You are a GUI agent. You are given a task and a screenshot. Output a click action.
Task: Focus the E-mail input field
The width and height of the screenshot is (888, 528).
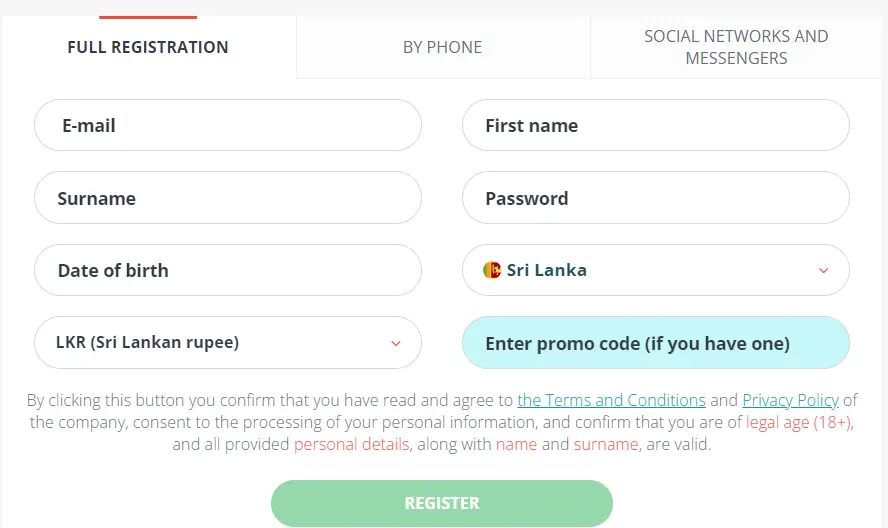[227, 126]
